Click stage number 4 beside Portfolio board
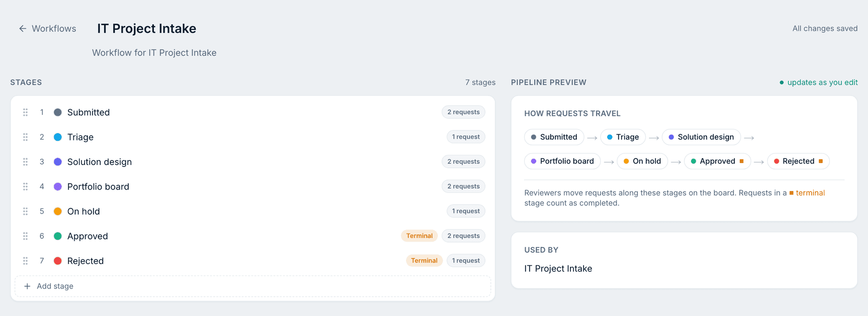The image size is (868, 316). point(42,187)
